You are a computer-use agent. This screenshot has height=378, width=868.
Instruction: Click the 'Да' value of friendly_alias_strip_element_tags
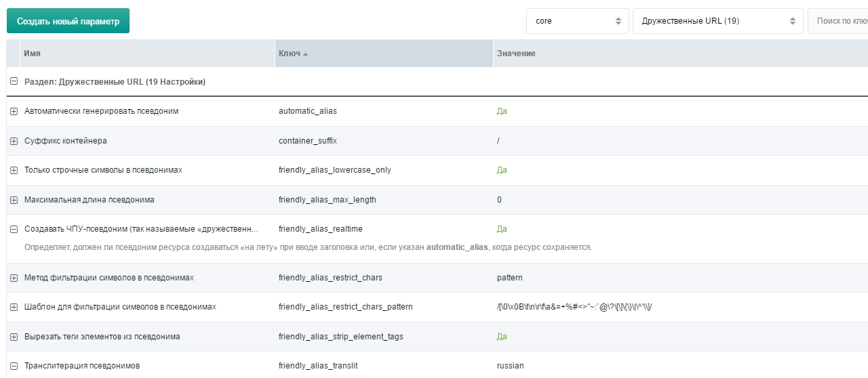502,337
